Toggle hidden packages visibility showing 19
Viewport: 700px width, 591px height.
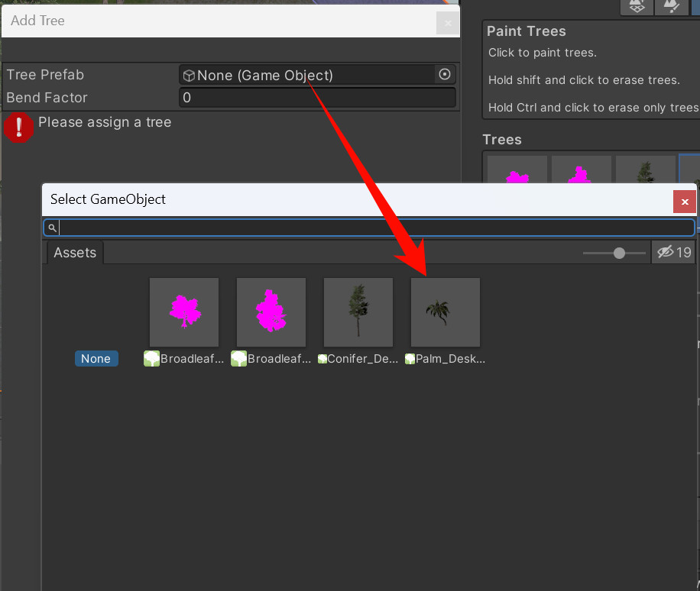(x=674, y=253)
